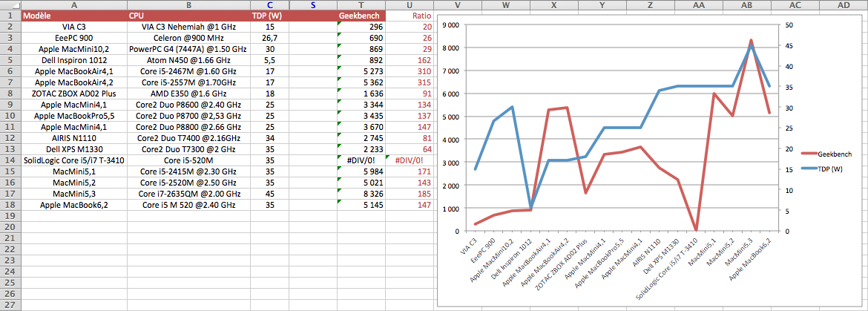Select red '#DIV/0!' cell in Ratio column
Screen dimensions: 868x311
(x=409, y=160)
